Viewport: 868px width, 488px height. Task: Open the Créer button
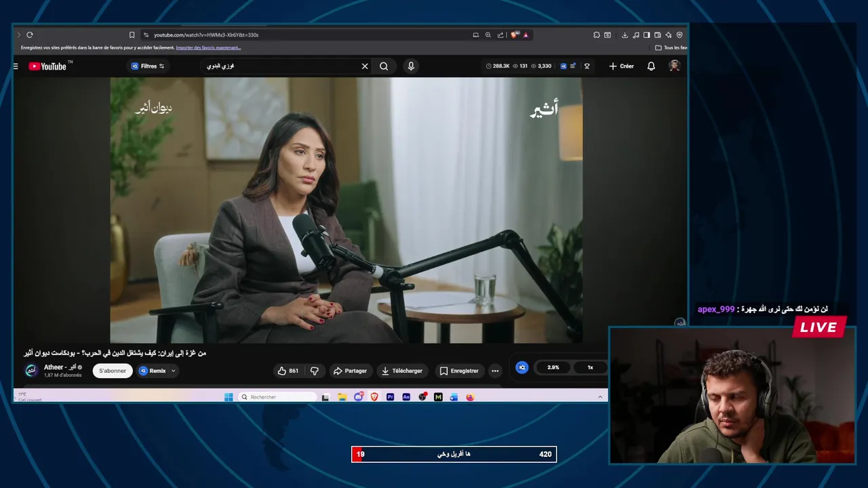pyautogui.click(x=621, y=66)
